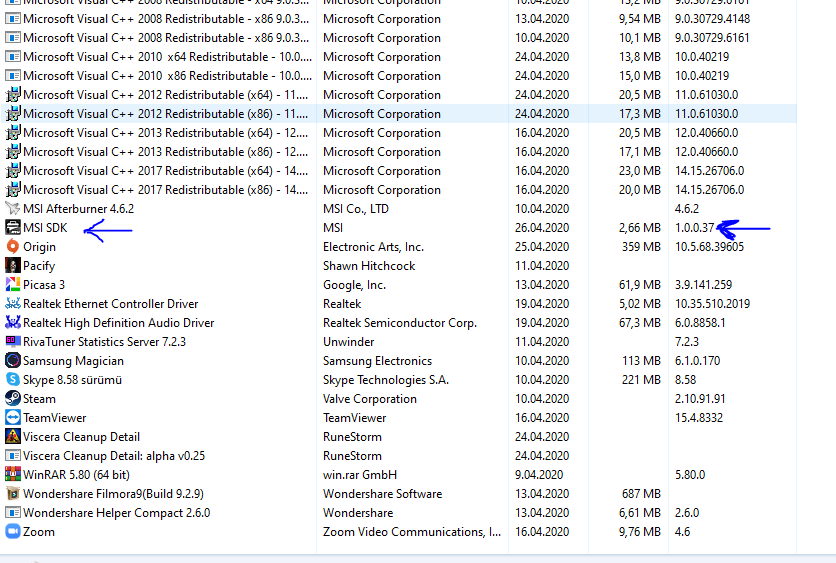Click publisher Unwinder
The image size is (836, 563).
[349, 342]
